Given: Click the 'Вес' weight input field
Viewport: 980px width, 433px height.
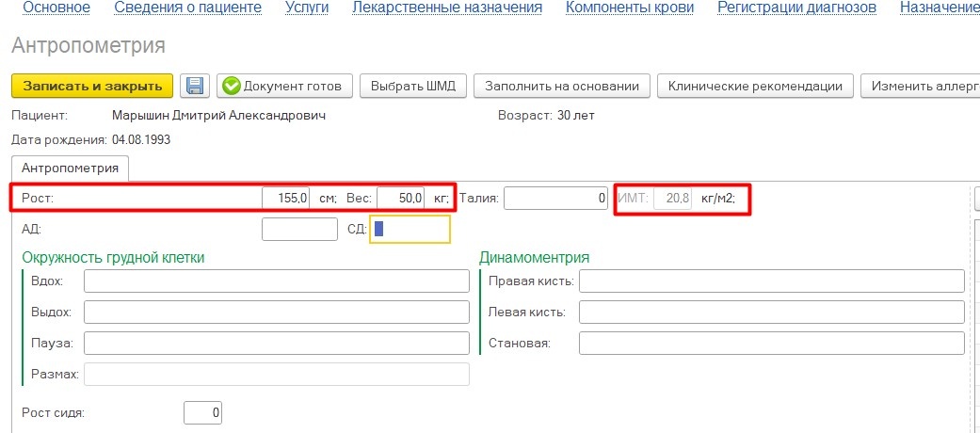Looking at the screenshot, I should (401, 199).
